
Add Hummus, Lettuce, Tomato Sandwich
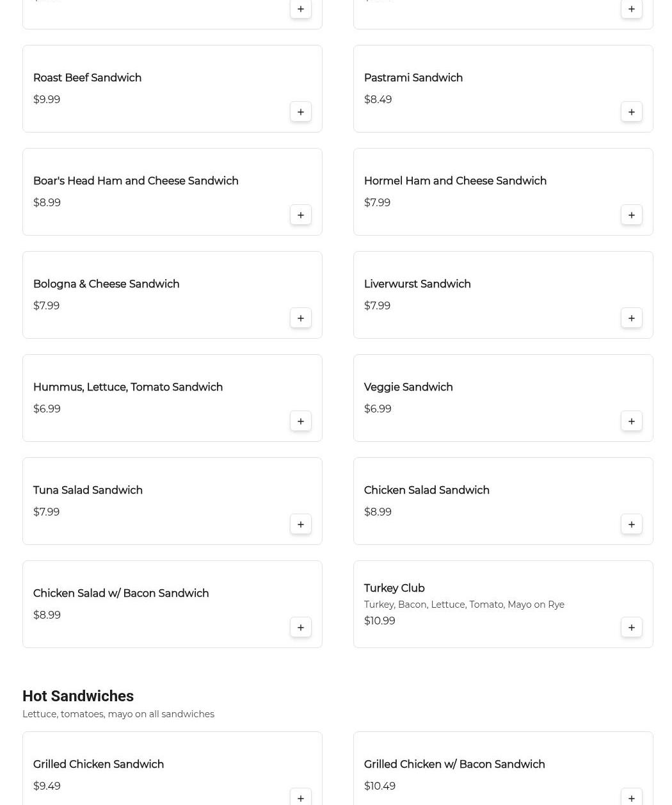(300, 421)
